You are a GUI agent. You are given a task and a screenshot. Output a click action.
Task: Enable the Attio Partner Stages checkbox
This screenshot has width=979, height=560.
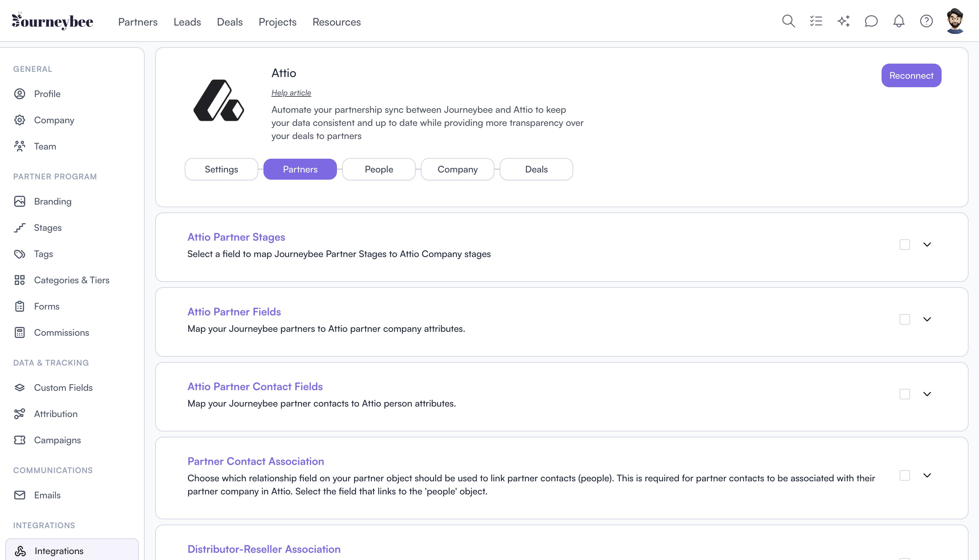point(905,245)
